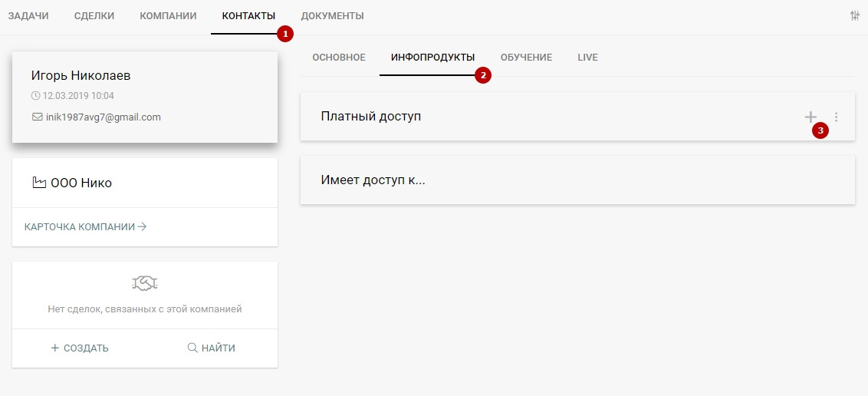Switch to the Live subtab
Viewport: 868px width, 396px height.
(587, 58)
